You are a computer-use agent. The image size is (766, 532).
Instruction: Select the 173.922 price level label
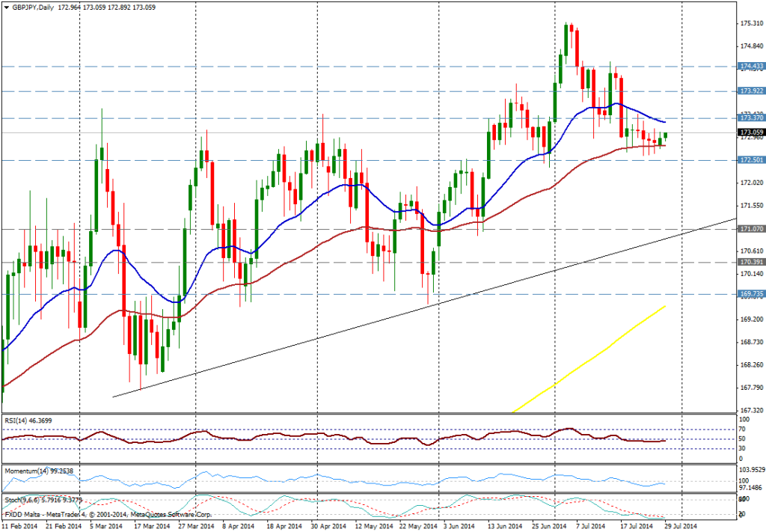(750, 91)
